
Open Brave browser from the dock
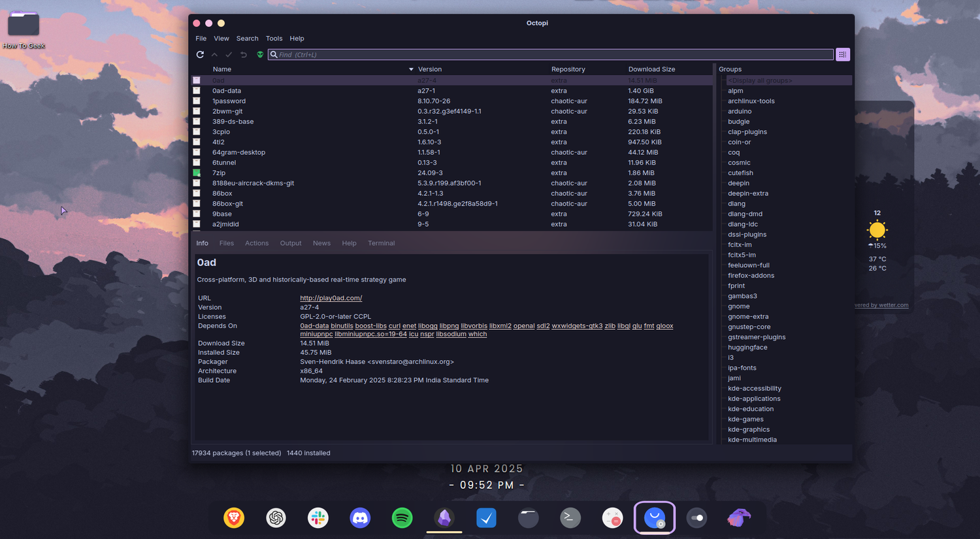tap(234, 518)
